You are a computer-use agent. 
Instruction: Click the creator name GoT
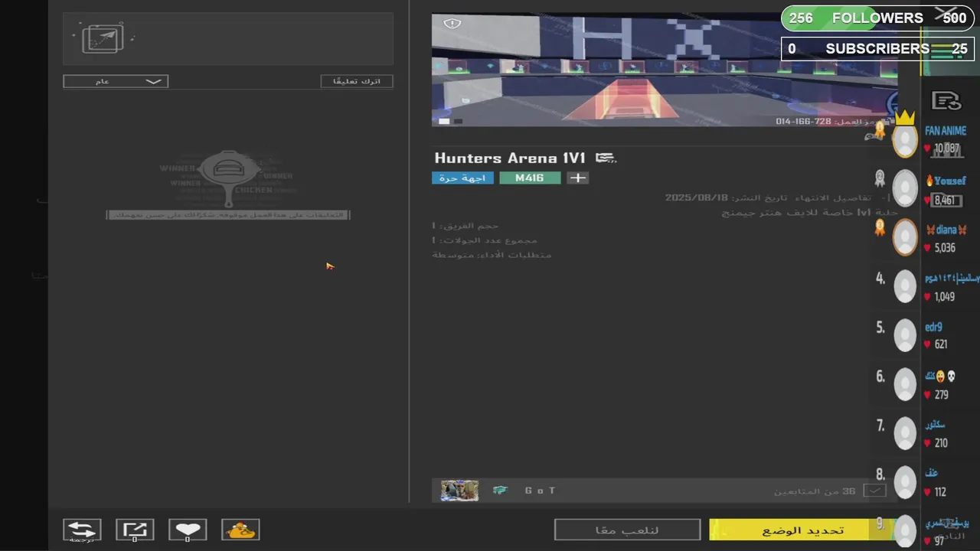[x=541, y=491]
